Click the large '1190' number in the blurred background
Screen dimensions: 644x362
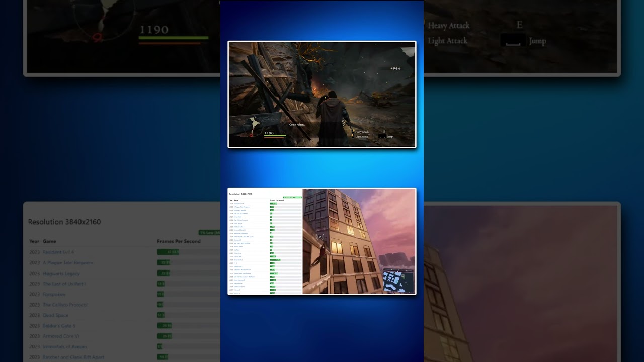tap(153, 30)
